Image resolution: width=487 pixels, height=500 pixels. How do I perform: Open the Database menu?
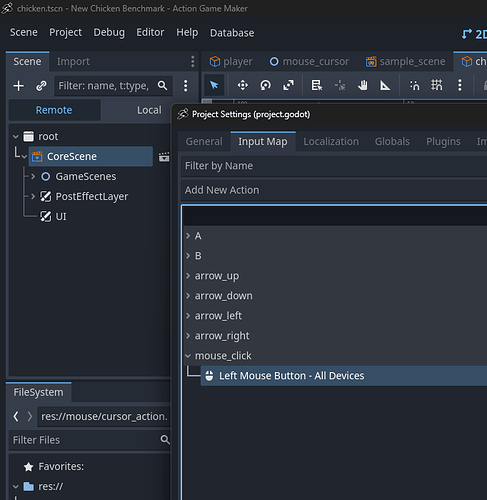(232, 33)
